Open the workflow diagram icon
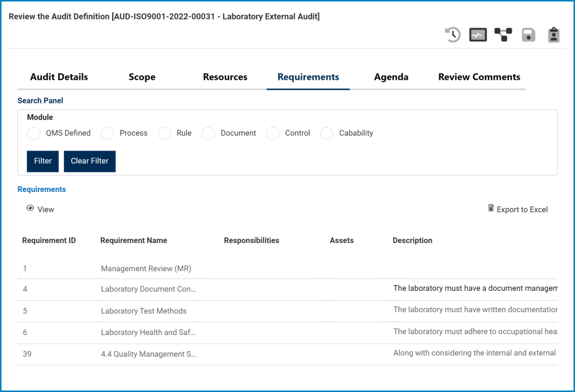This screenshot has height=392, width=575. (x=503, y=34)
